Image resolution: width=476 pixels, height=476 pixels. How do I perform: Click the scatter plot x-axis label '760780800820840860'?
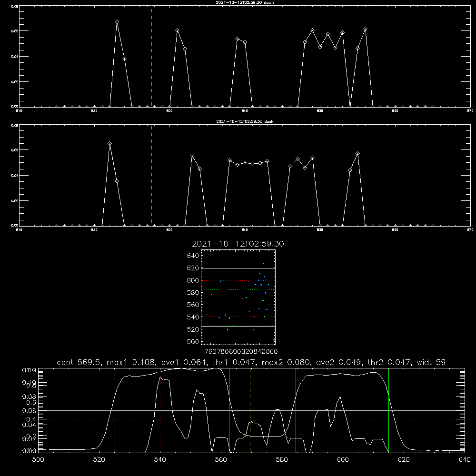click(241, 352)
